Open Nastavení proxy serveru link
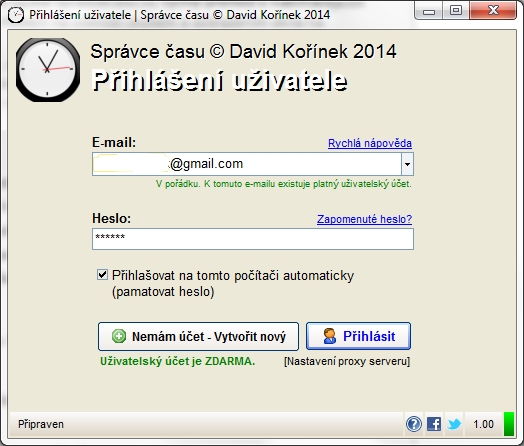This screenshot has height=446, width=524. 347,361
